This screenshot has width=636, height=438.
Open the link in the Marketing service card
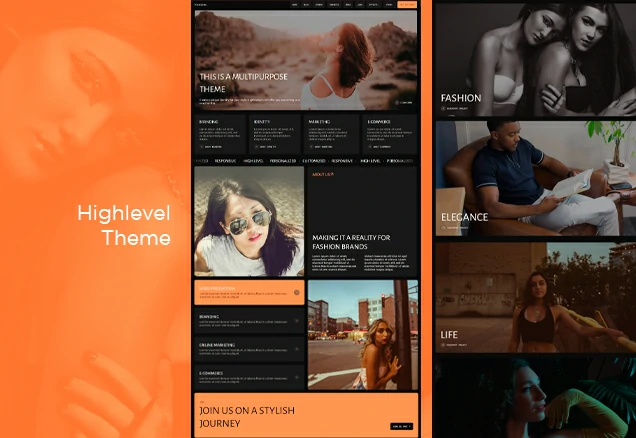click(x=320, y=147)
